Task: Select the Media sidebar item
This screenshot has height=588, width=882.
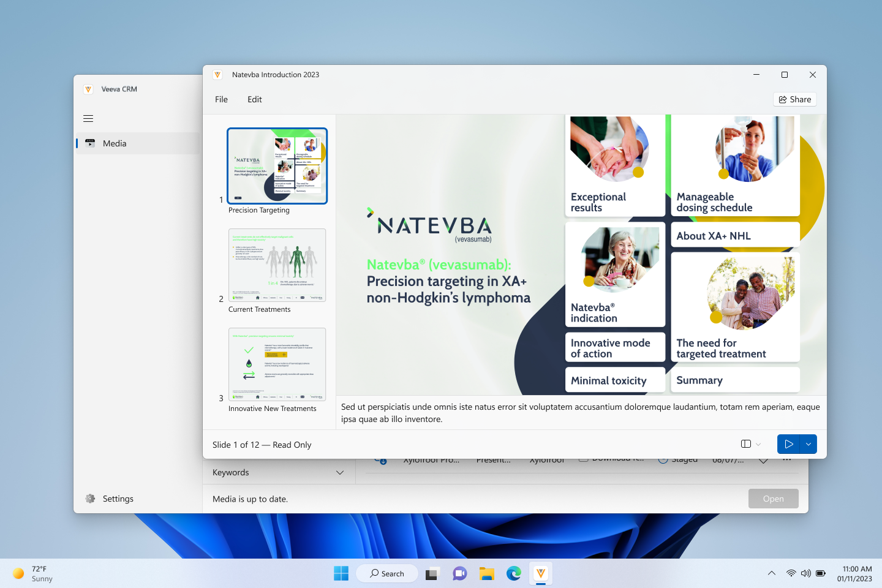Action: (115, 143)
